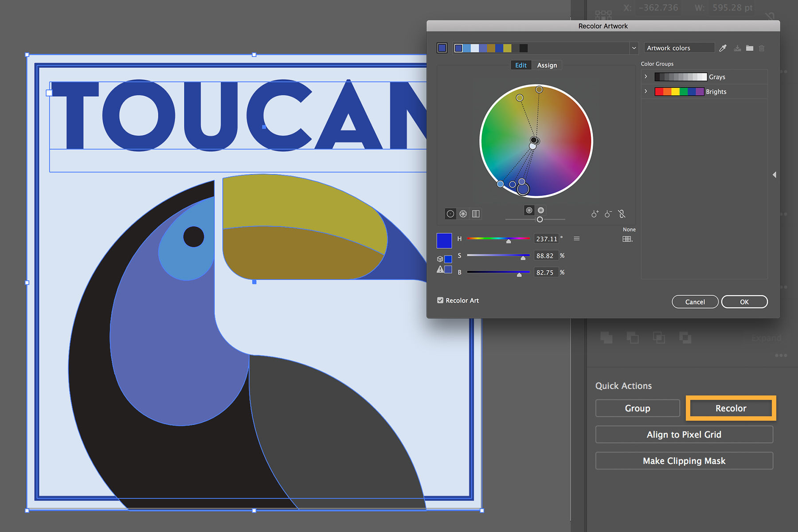The image size is (798, 532).
Task: Click the OK button to confirm recolor
Action: 744,302
